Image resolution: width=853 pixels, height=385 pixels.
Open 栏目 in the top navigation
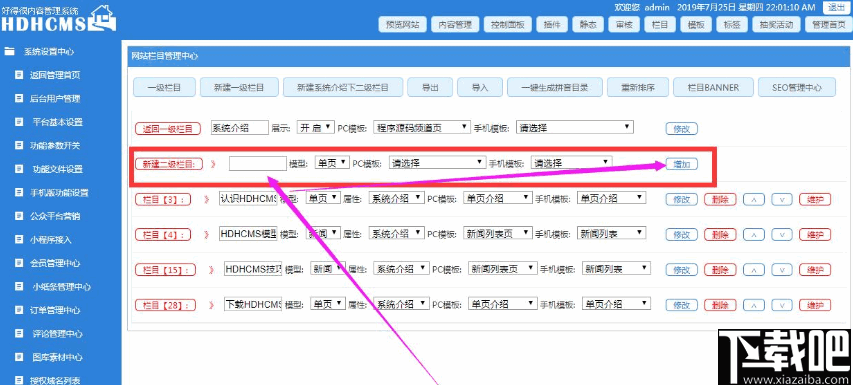pyautogui.click(x=660, y=24)
